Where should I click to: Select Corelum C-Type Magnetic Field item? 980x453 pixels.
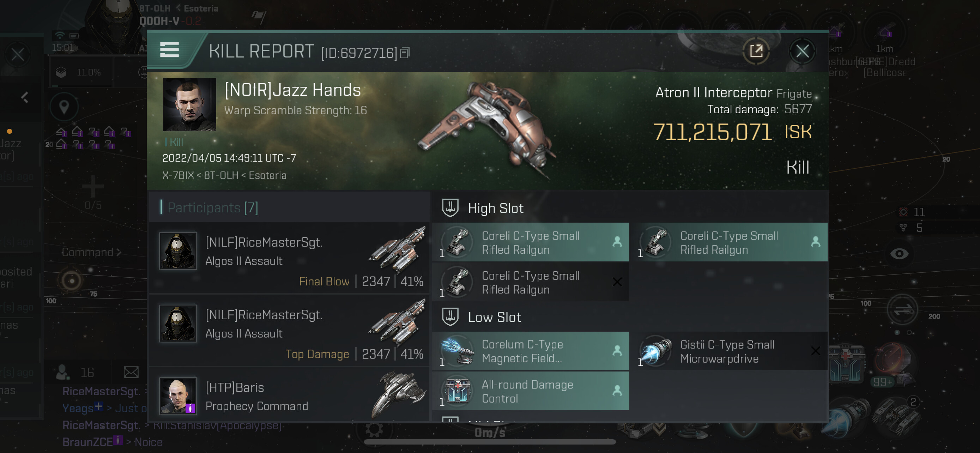[x=531, y=351]
